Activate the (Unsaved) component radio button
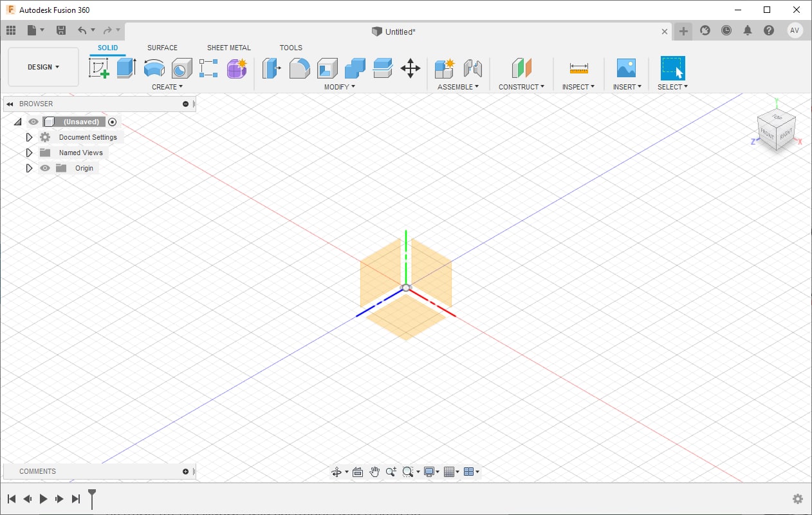The width and height of the screenshot is (812, 515). click(x=113, y=122)
